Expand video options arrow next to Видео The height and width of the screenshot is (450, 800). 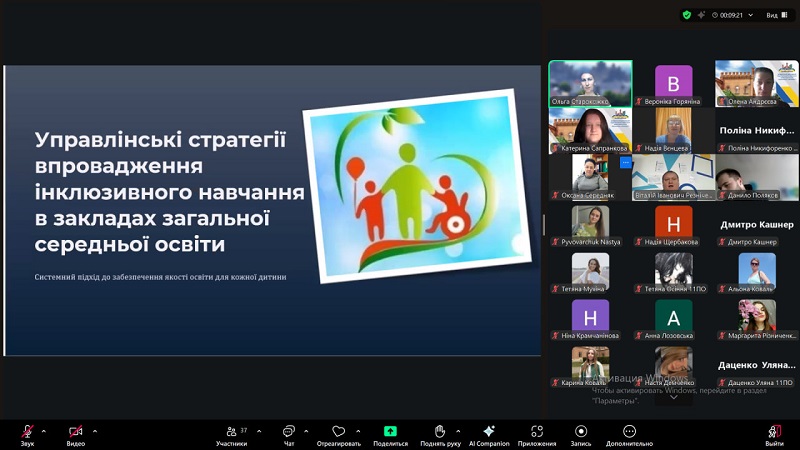95,431
